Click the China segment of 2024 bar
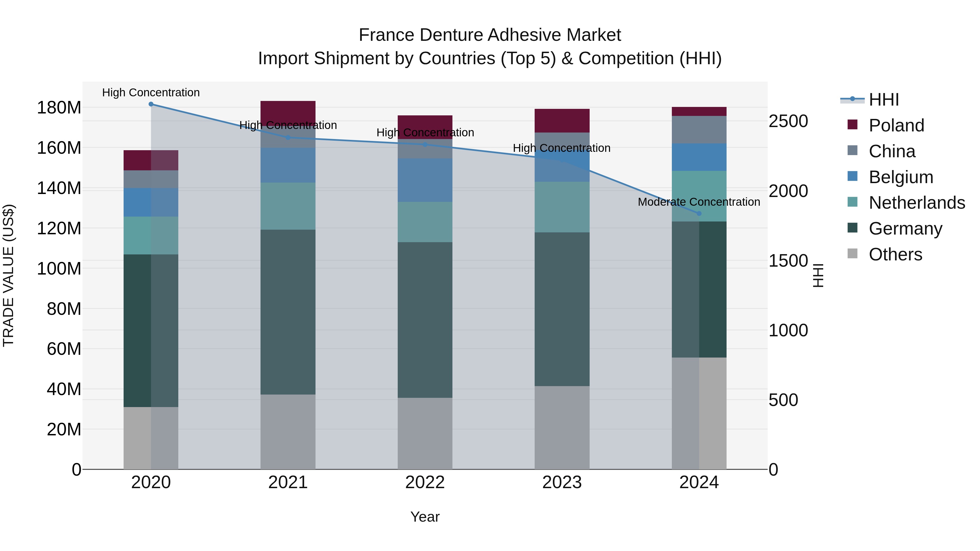This screenshot has width=980, height=551. [699, 130]
